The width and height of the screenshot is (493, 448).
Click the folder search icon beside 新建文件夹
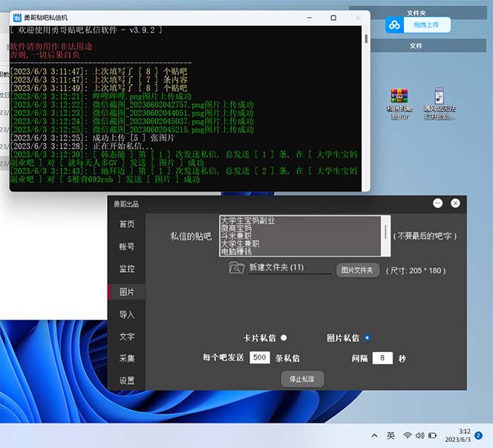point(237,268)
